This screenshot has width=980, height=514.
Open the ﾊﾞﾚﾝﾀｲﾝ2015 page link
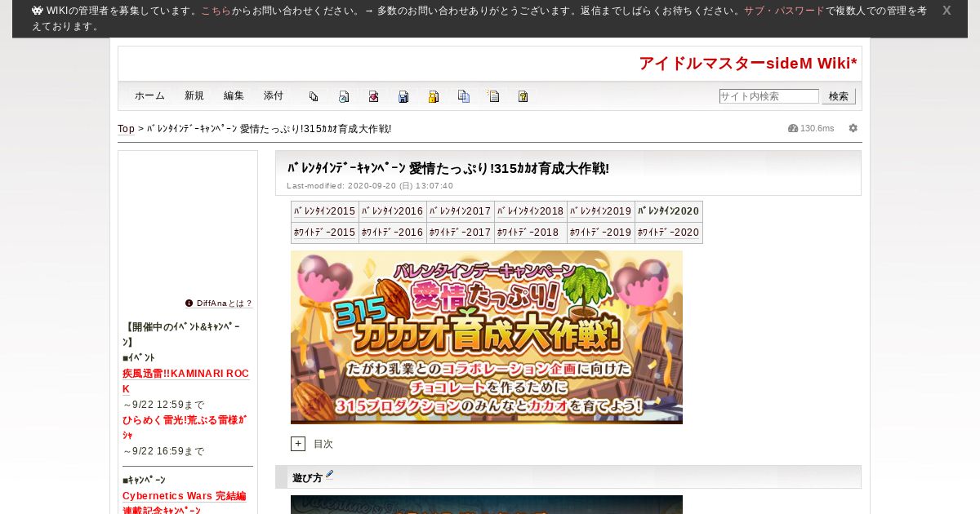(x=325, y=211)
